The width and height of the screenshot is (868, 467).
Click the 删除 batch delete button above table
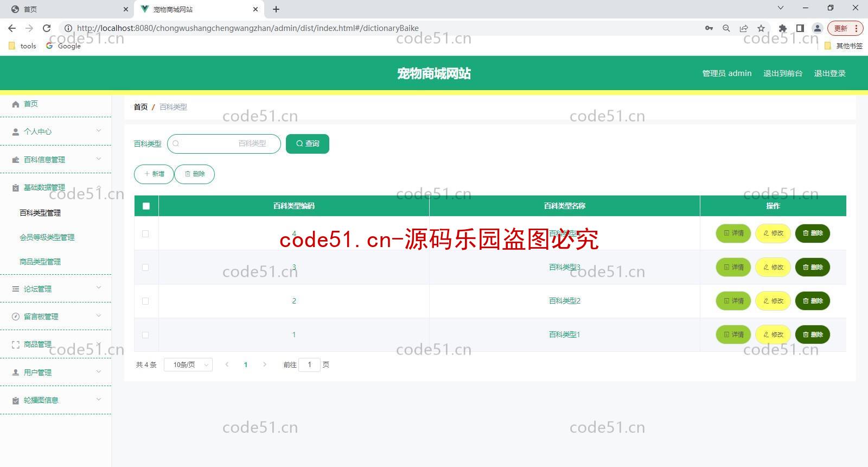(195, 174)
